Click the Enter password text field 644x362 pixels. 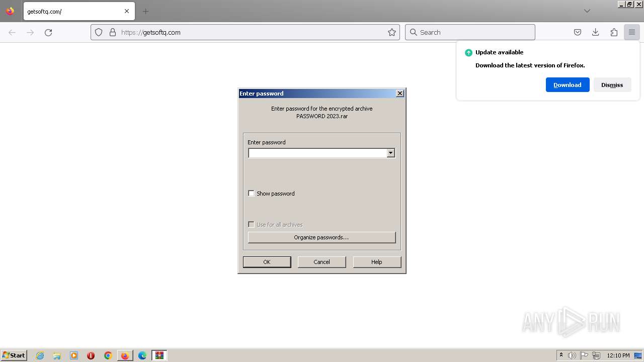tap(317, 153)
